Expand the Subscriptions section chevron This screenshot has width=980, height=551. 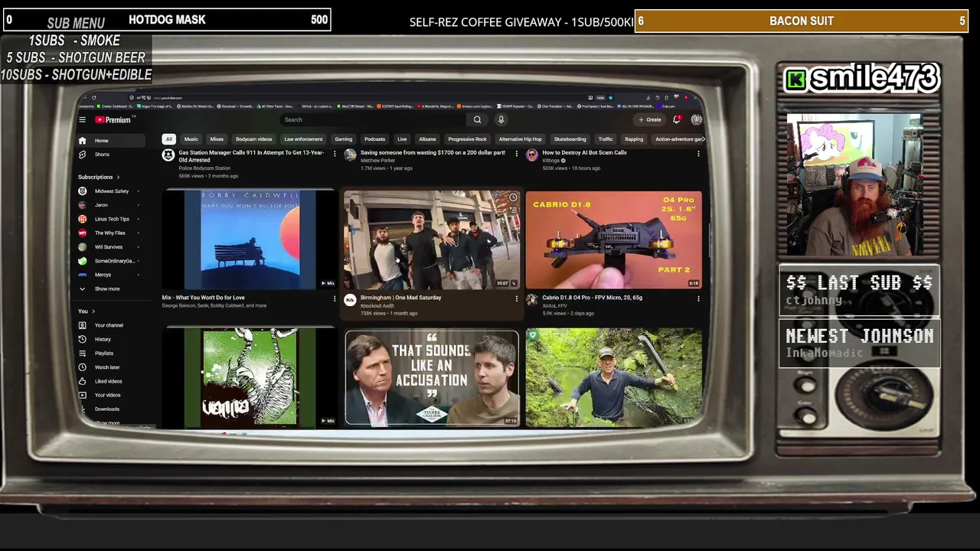tap(118, 178)
